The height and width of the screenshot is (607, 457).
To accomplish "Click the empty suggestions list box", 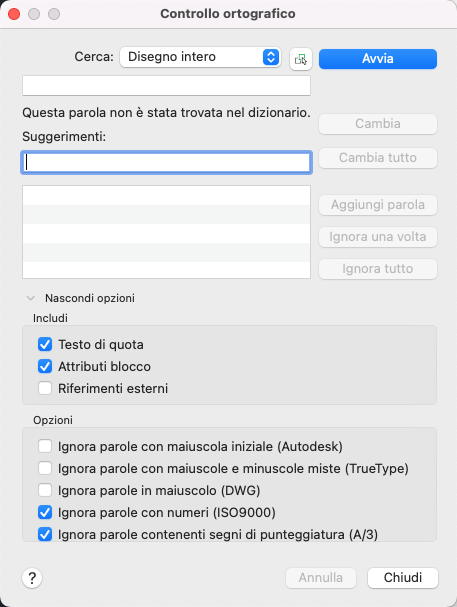I will pos(166,232).
